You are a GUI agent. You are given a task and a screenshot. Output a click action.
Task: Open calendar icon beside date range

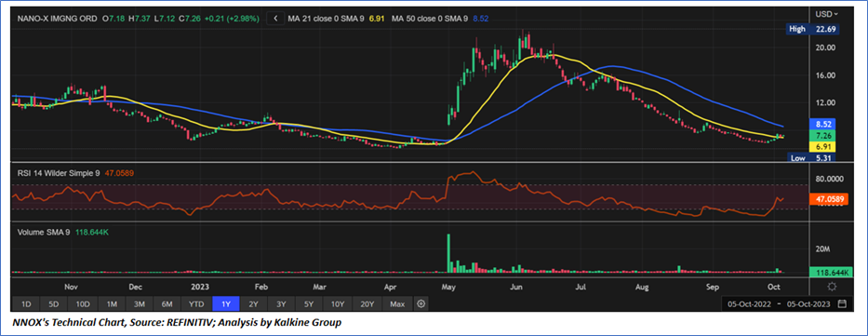pyautogui.click(x=842, y=304)
